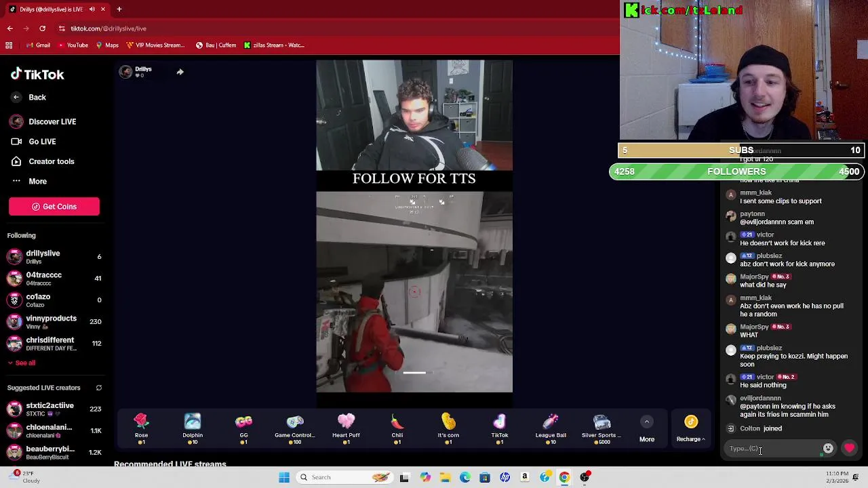The width and height of the screenshot is (868, 488).
Task: Open a new browser tab
Action: pyautogui.click(x=119, y=9)
